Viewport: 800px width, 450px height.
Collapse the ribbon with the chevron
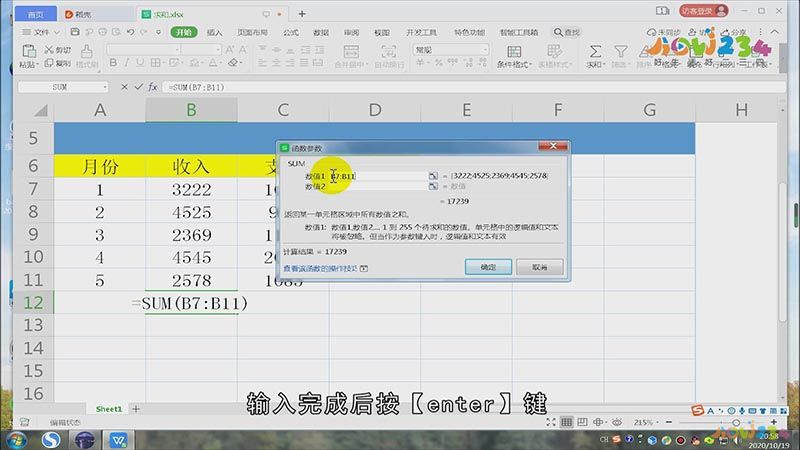774,32
